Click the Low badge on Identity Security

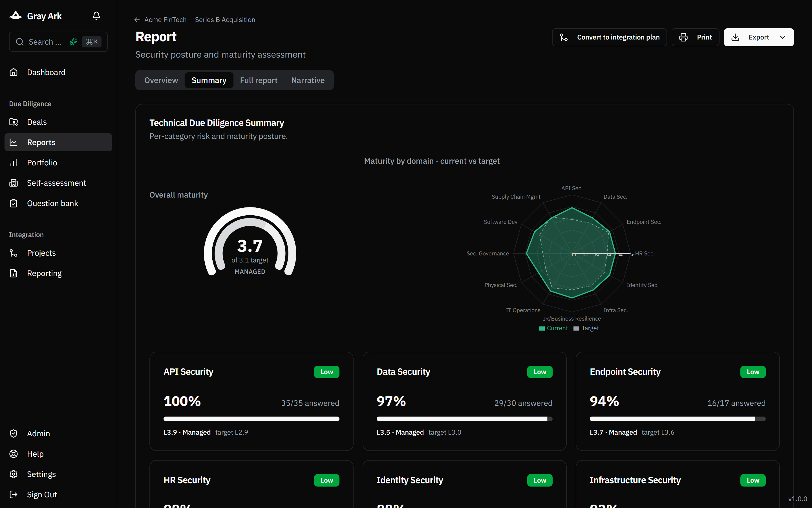pyautogui.click(x=540, y=480)
